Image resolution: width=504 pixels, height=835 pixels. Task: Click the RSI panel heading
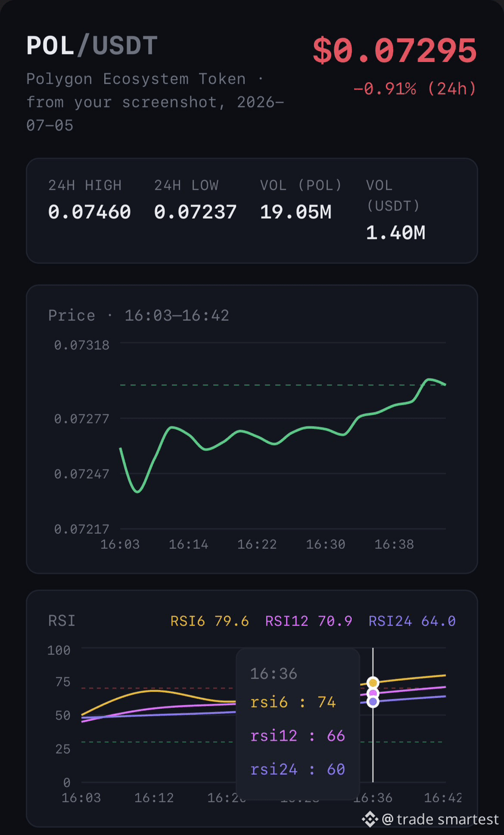[x=62, y=621]
